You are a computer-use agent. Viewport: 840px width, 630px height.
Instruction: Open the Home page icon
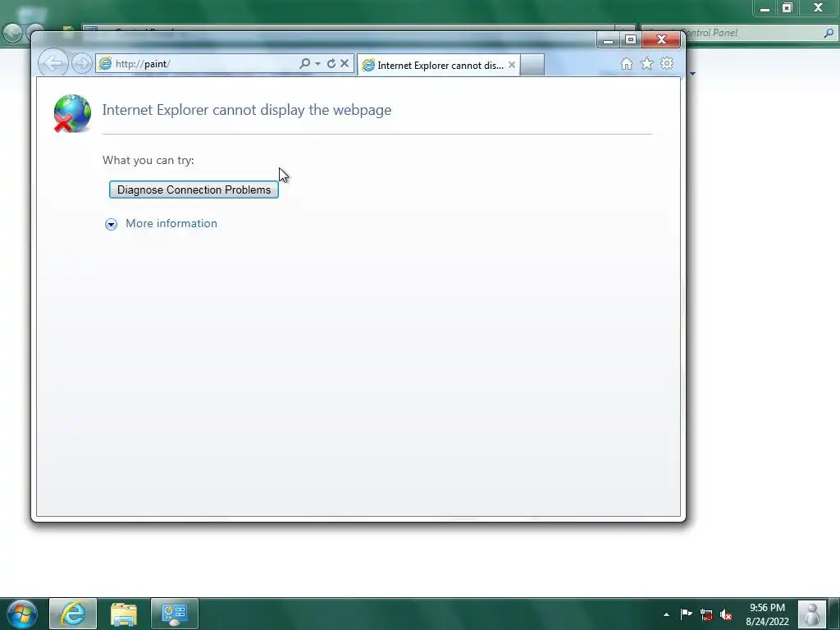[x=626, y=64]
